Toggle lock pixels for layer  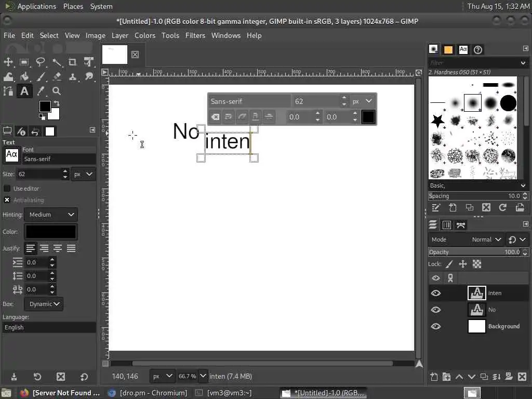(449, 264)
